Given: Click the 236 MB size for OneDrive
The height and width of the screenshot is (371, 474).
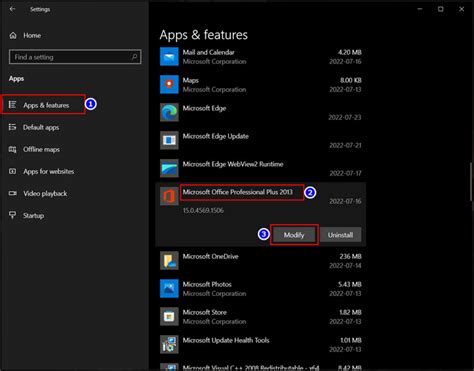Looking at the screenshot, I should (350, 256).
